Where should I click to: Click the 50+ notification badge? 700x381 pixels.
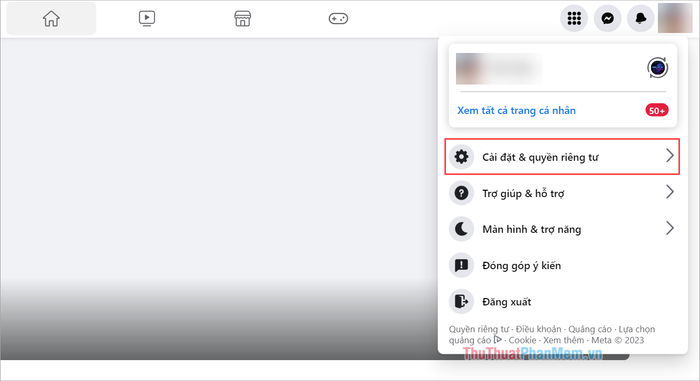click(657, 110)
